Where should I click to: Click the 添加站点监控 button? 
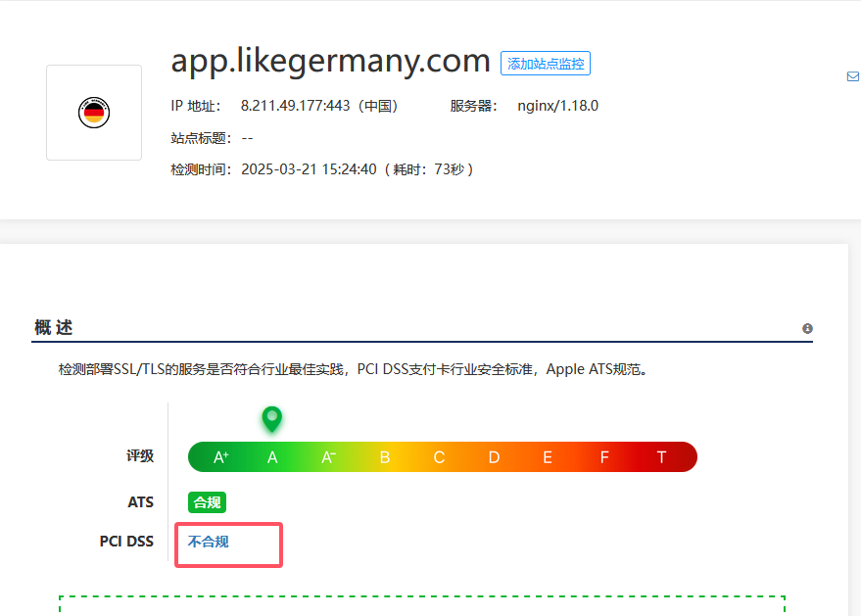pos(546,64)
